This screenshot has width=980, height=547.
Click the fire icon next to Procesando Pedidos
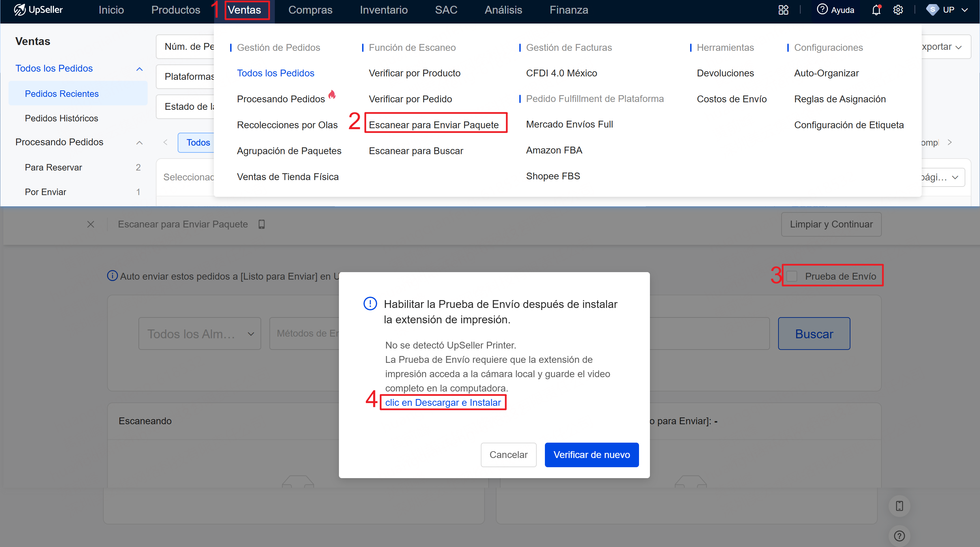pos(332,94)
